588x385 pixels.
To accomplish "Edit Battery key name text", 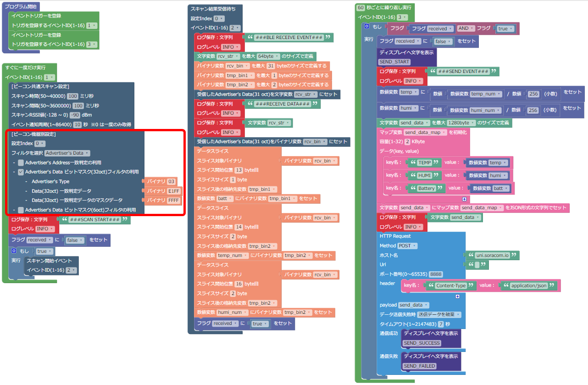I will click(427, 188).
